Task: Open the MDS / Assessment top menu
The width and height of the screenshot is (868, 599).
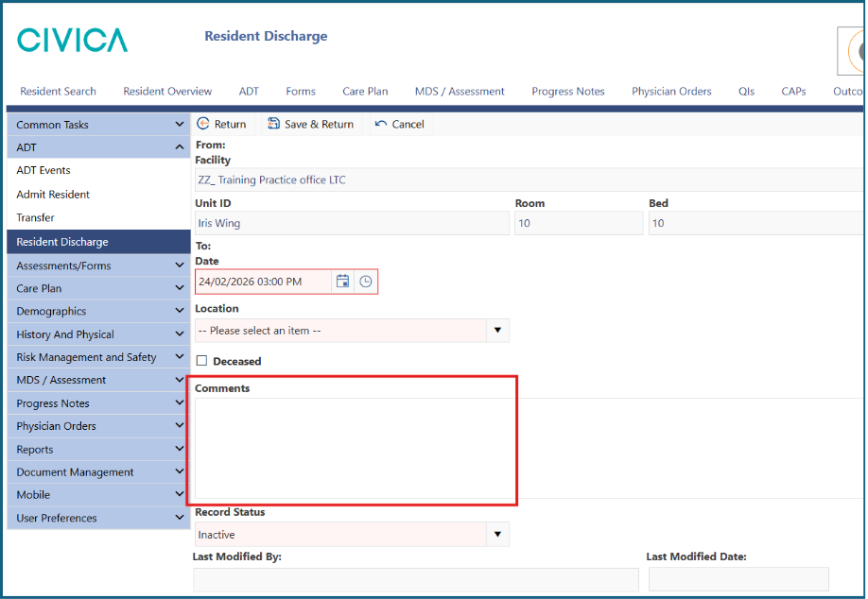Action: click(x=460, y=92)
